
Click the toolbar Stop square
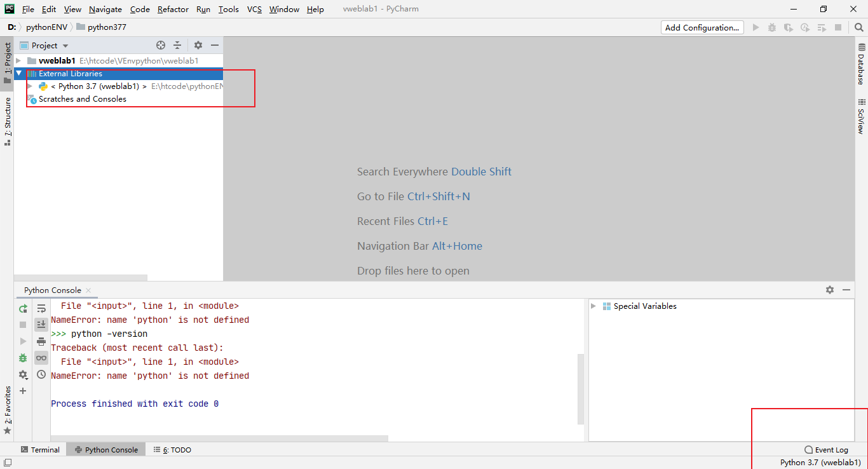(838, 27)
